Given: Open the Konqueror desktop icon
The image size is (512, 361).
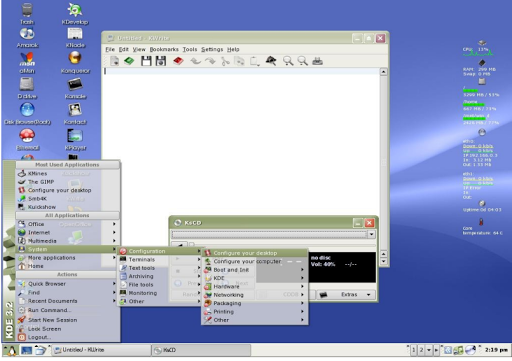Looking at the screenshot, I should [x=75, y=62].
